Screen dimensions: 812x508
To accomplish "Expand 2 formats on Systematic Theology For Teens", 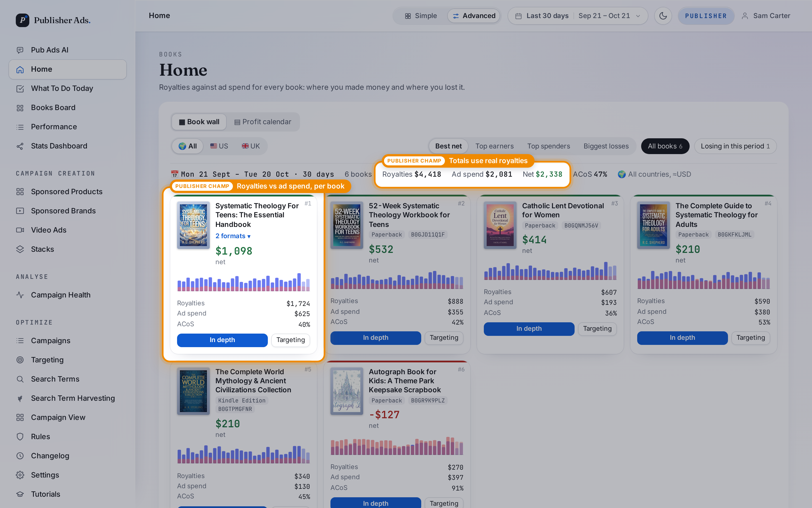I will 233,236.
